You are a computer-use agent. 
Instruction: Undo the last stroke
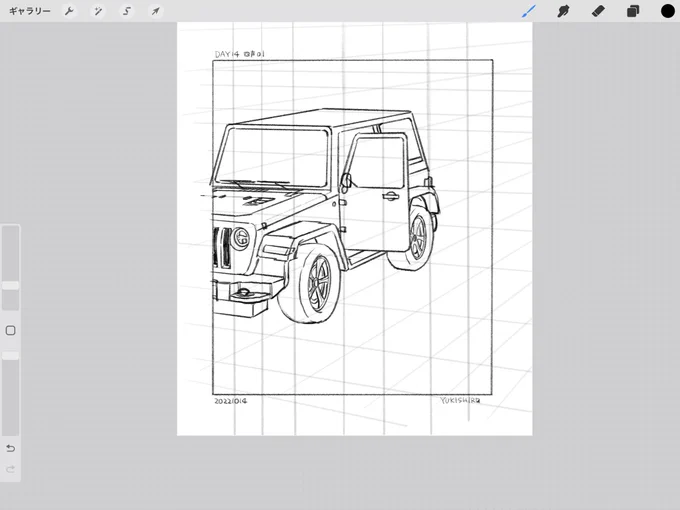tap(10, 448)
